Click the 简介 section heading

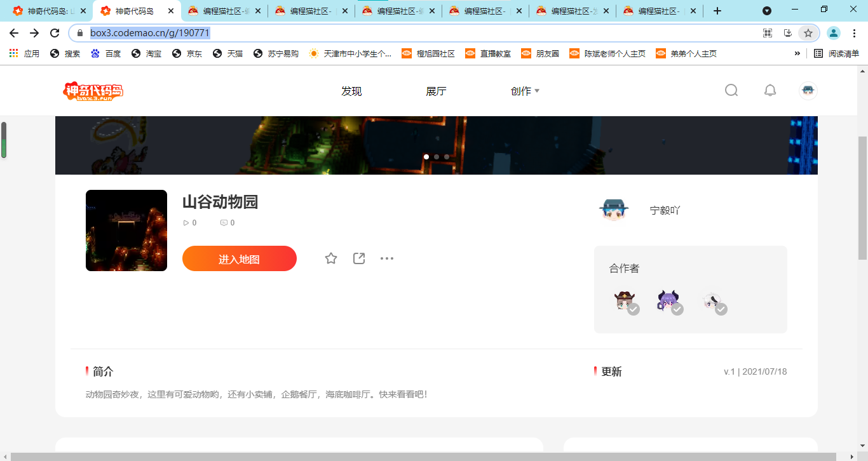coord(103,371)
